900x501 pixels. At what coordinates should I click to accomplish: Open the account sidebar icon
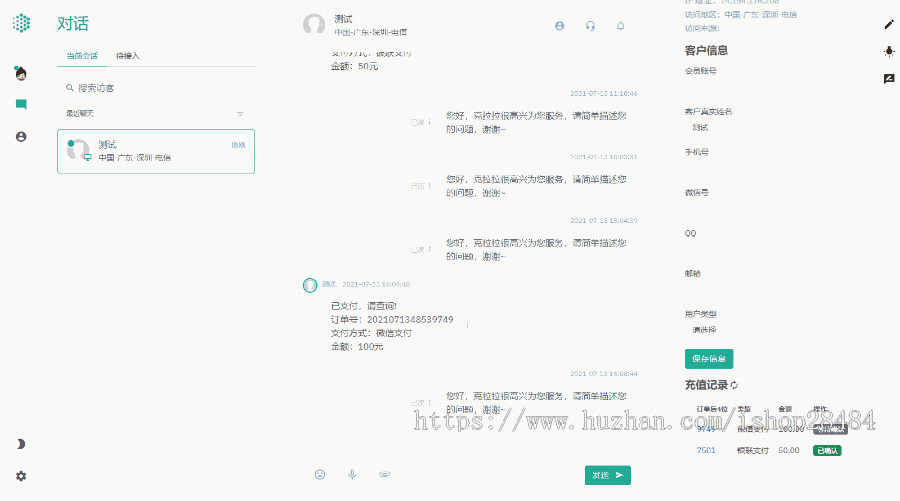21,137
